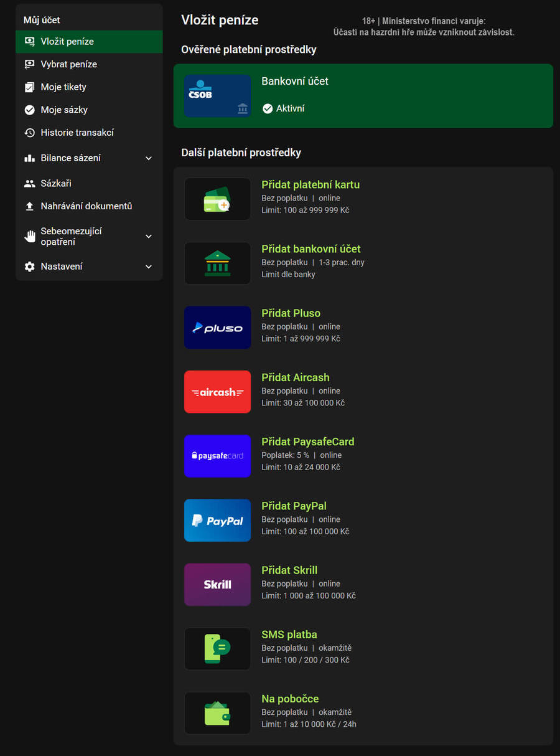Pick the purple Skrill logo tile
This screenshot has width=560, height=756.
pyautogui.click(x=217, y=584)
